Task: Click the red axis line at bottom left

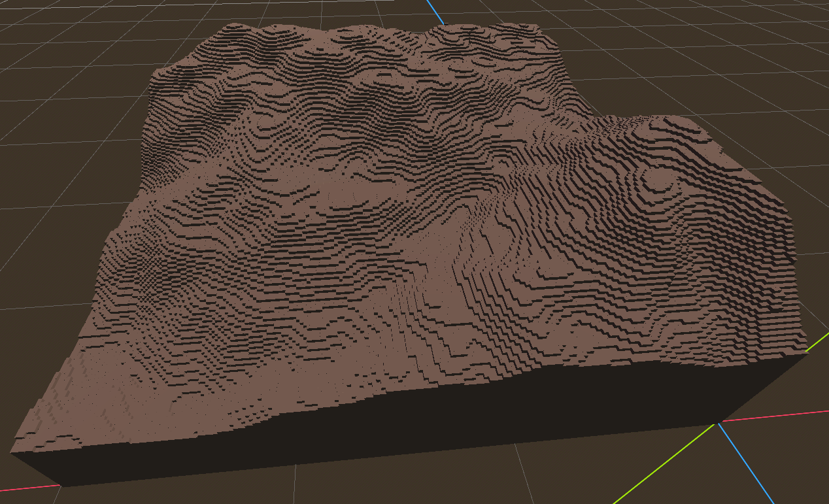Action: pos(29,487)
